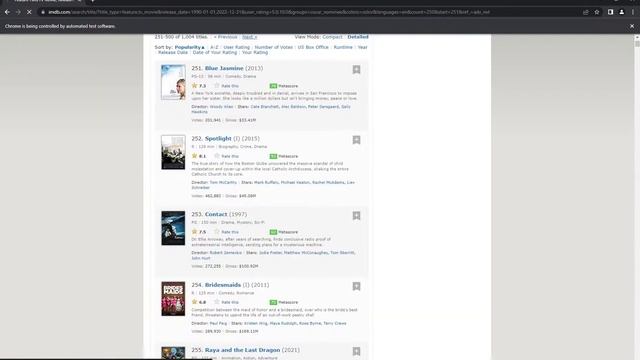
Task: Open Spotlight poster thumbnail
Action: coord(173,152)
